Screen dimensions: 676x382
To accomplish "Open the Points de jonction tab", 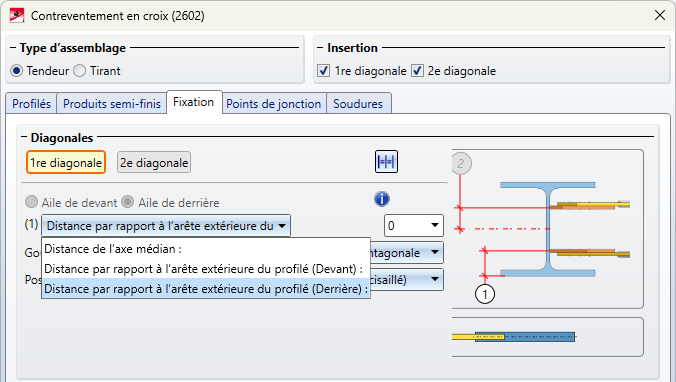I will coord(274,104).
